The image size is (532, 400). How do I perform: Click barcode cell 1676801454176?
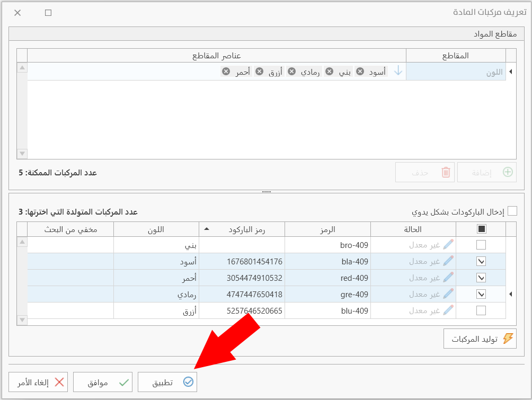point(242,261)
